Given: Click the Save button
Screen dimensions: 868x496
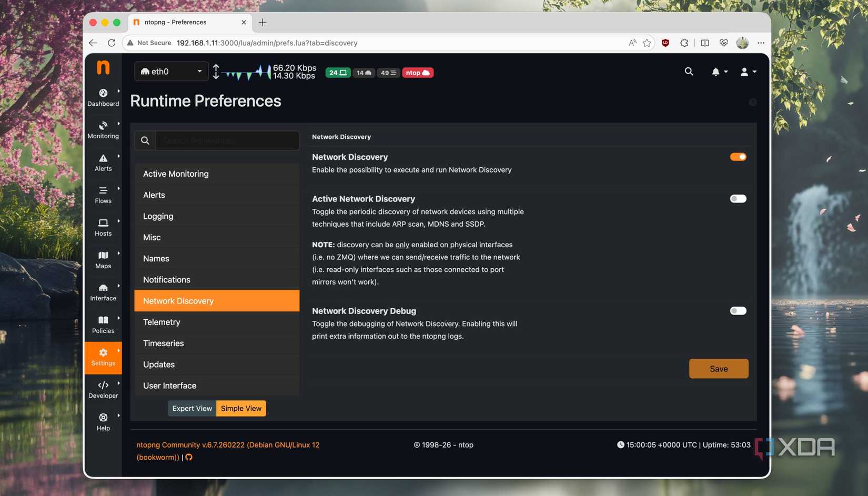Looking at the screenshot, I should (719, 369).
